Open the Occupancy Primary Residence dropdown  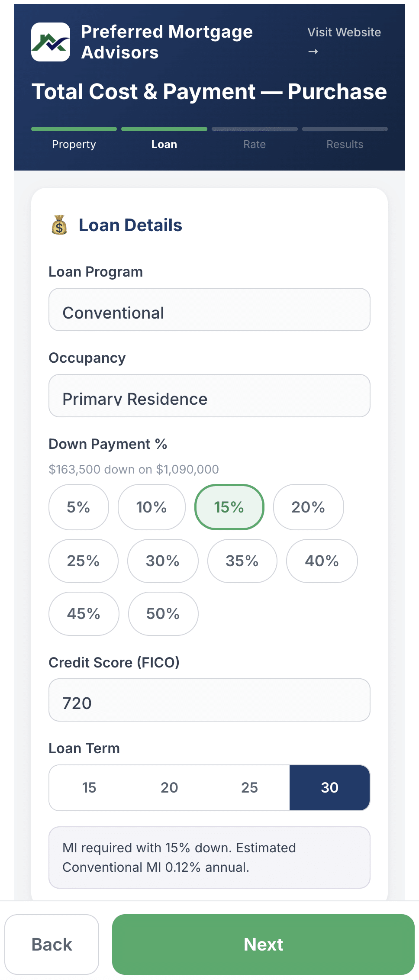(x=209, y=396)
